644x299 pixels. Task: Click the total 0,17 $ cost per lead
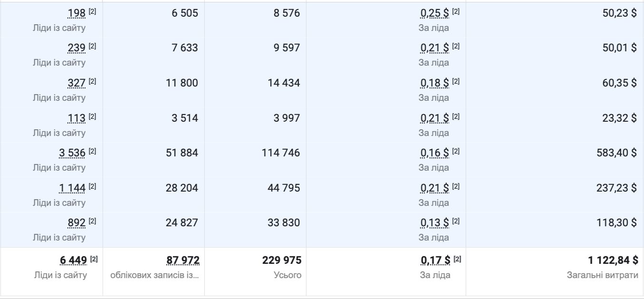pyautogui.click(x=435, y=260)
